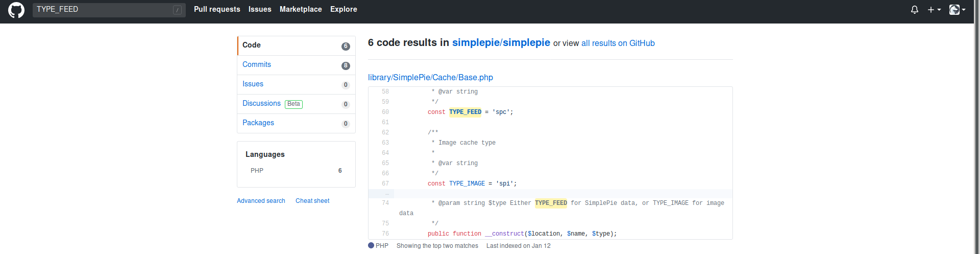Click the page vertical scrollbar
Screen dimensions: 980x254
[x=977, y=127]
